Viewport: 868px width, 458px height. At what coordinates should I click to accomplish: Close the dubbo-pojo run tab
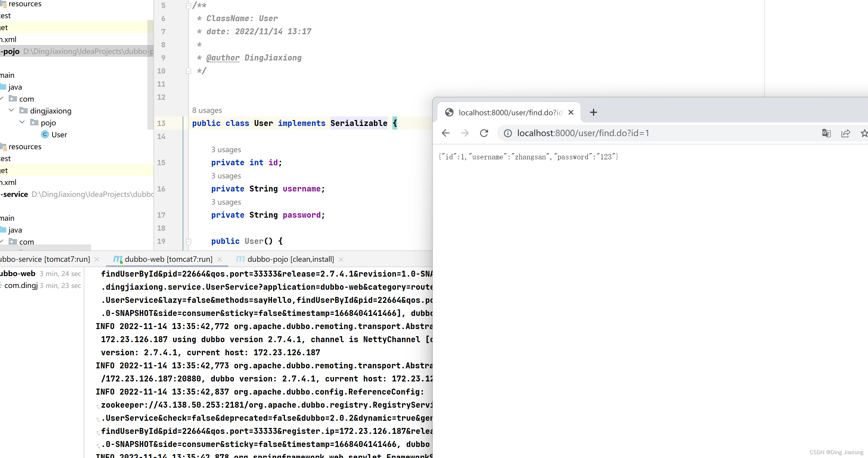tap(341, 259)
